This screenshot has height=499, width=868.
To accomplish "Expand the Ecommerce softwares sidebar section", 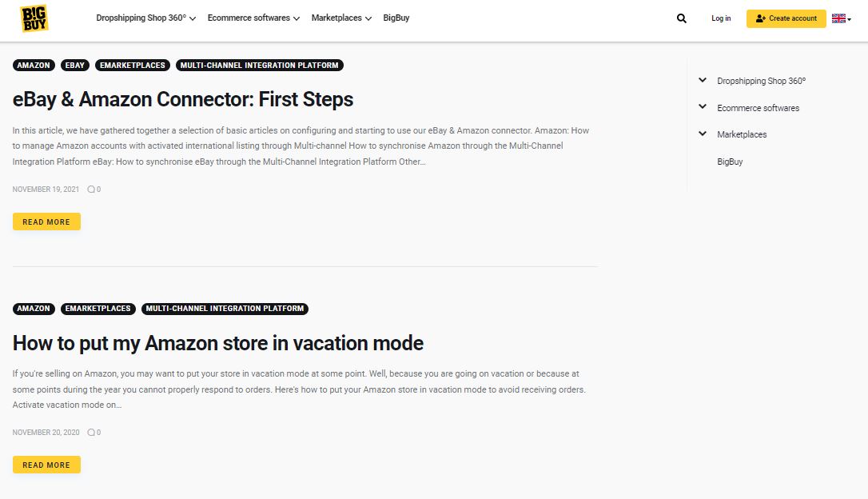I will click(x=703, y=107).
